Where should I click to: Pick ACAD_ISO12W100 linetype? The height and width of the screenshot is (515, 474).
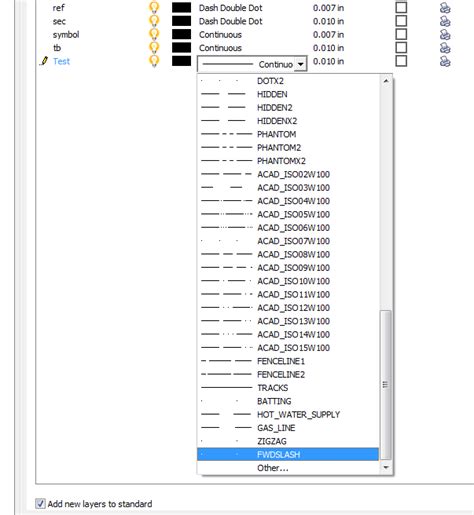[x=288, y=308]
